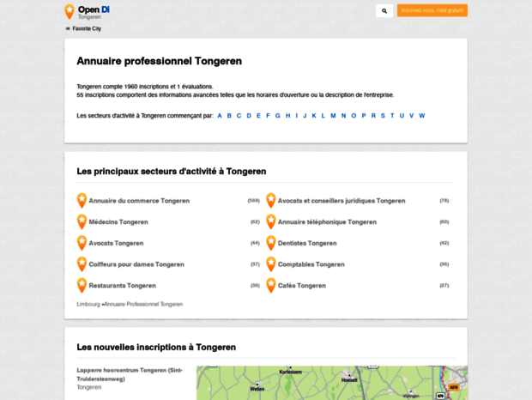The height and width of the screenshot is (400, 532).
Task: Click pin icon beside Annuaire du commerce Tongeren
Action: [x=82, y=200]
